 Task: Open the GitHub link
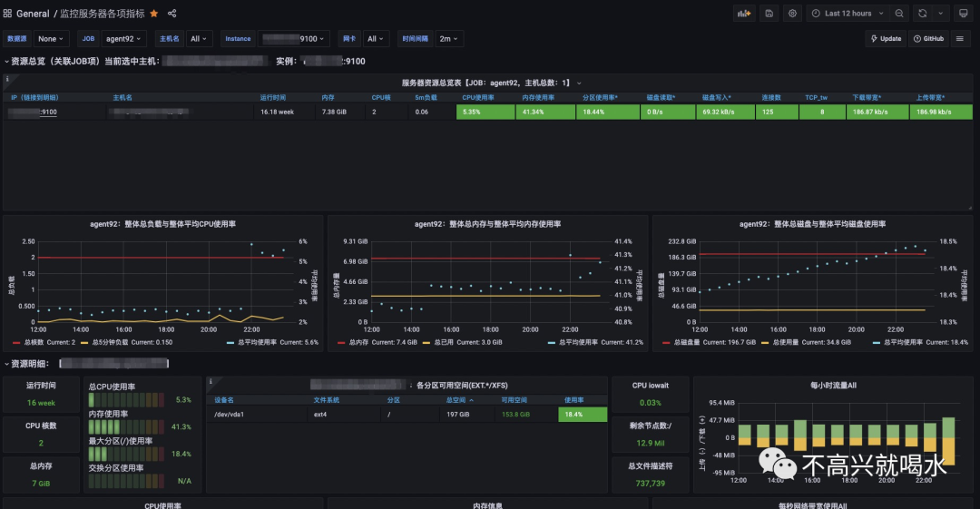click(929, 39)
